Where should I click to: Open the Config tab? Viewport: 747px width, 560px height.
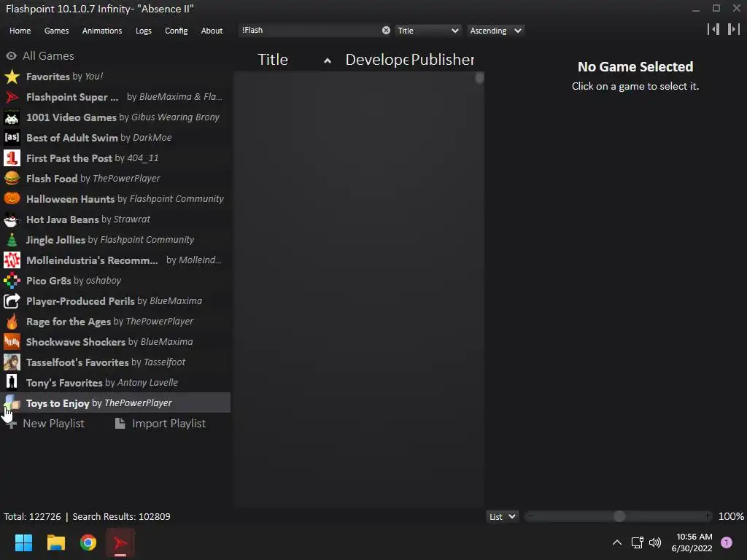pyautogui.click(x=177, y=31)
